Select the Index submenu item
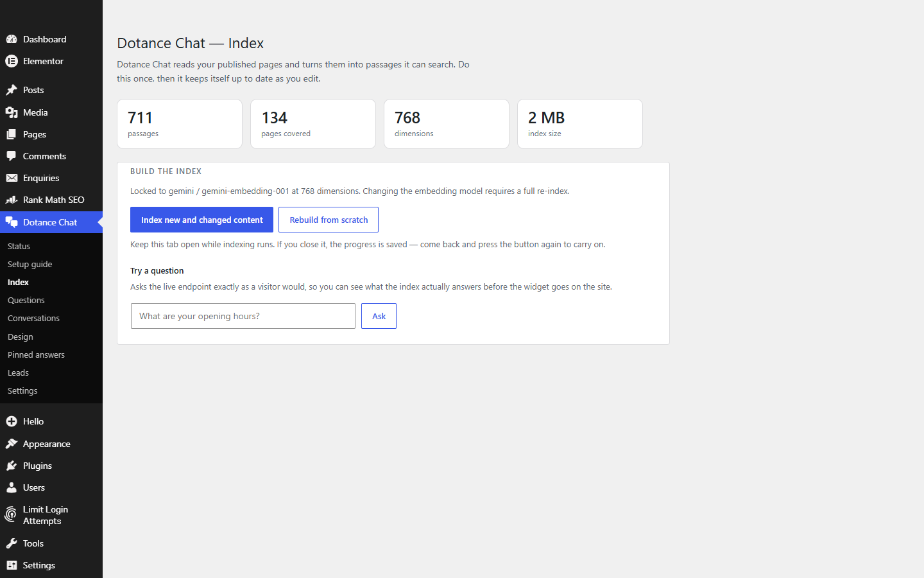This screenshot has height=578, width=924. [18, 282]
